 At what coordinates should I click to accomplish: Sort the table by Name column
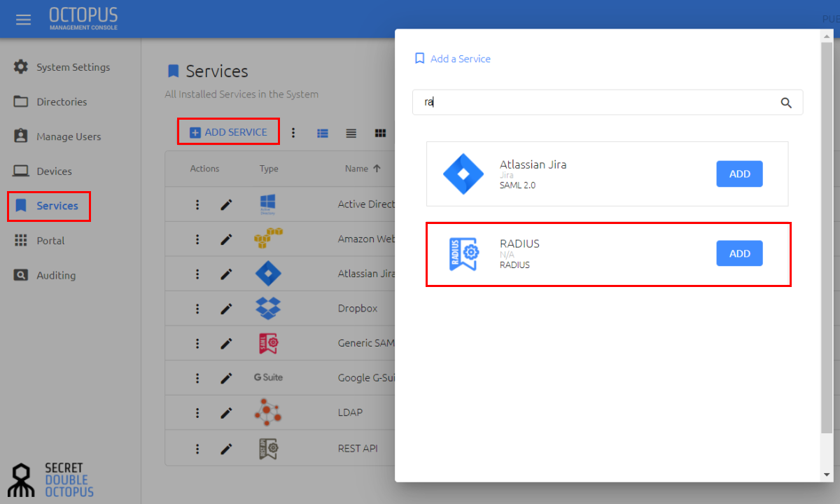click(x=363, y=169)
